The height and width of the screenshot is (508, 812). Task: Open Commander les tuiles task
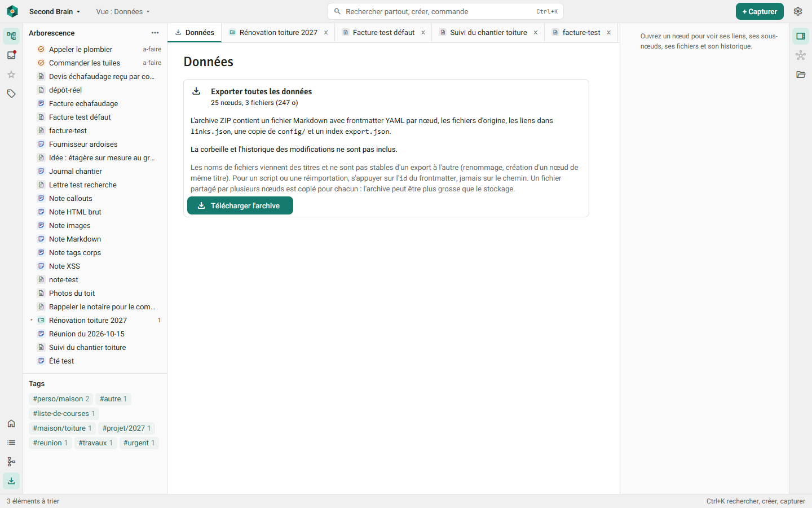click(96, 63)
